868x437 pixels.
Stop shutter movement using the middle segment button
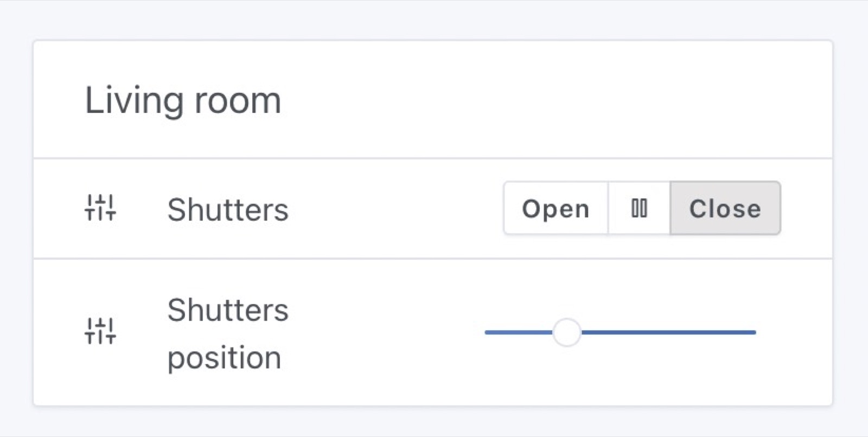pos(639,209)
